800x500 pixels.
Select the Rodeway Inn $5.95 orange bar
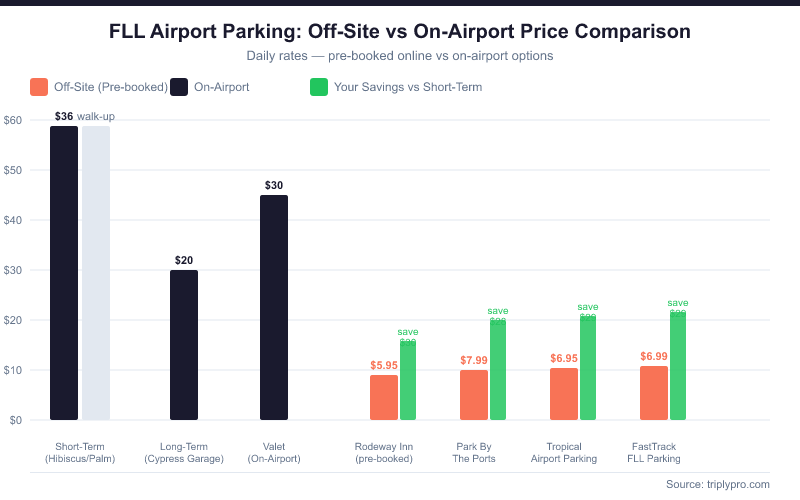tap(384, 397)
